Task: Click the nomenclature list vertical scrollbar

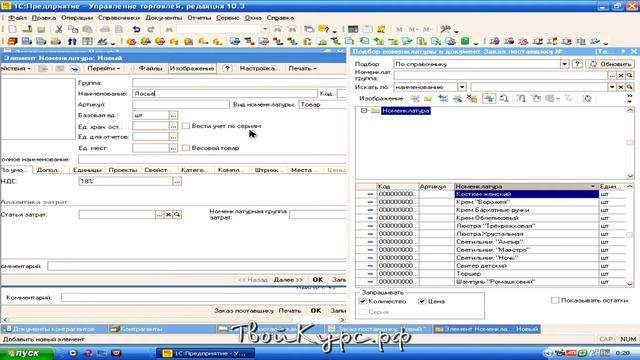Action: click(x=629, y=234)
